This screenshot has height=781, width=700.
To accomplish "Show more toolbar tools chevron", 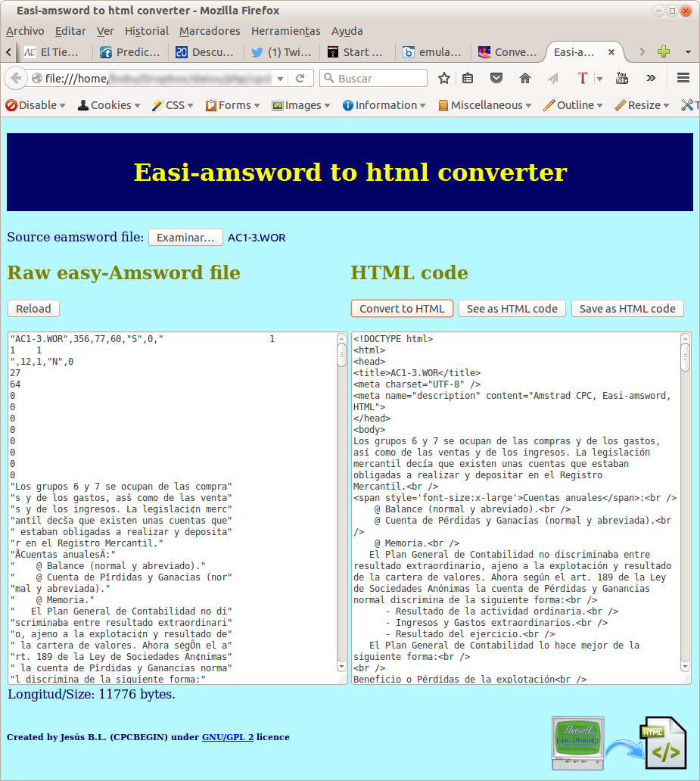I will 651,78.
